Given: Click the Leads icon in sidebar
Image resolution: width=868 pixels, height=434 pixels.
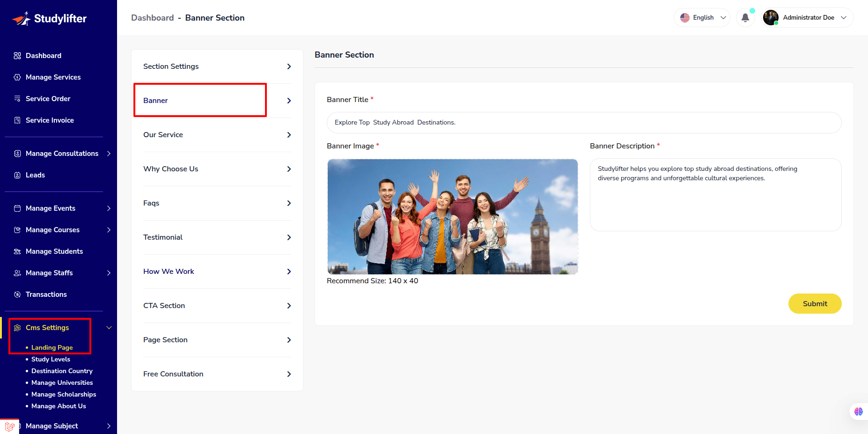Looking at the screenshot, I should point(17,175).
